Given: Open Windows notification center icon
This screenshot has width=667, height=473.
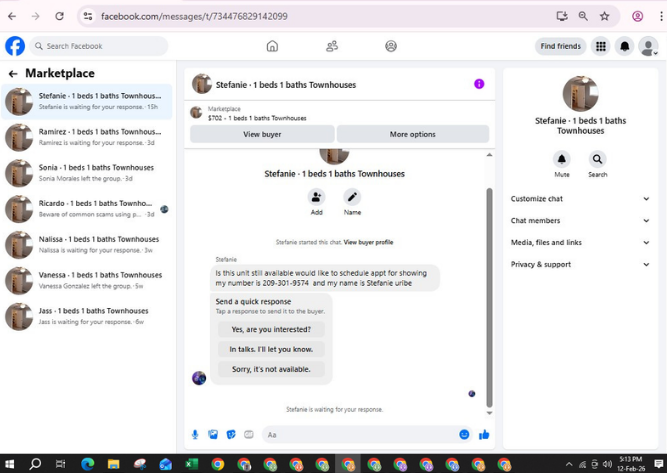Looking at the screenshot, I should pyautogui.click(x=658, y=464).
